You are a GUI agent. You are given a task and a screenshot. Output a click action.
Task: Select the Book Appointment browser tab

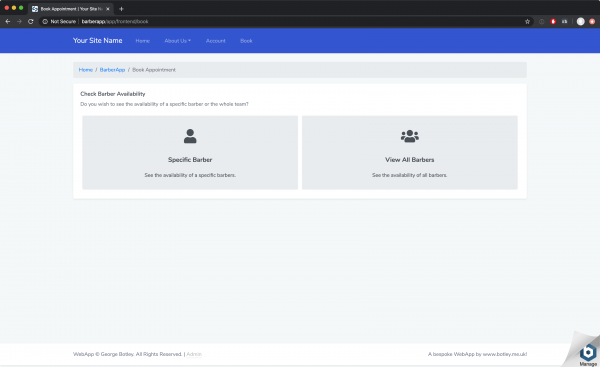pos(70,9)
